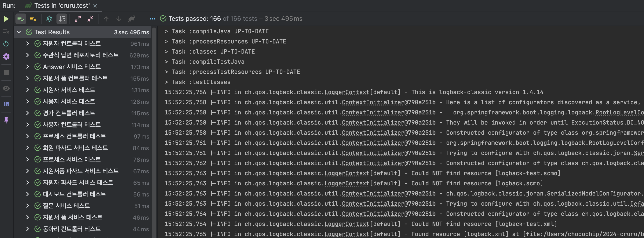Click '> Task :testClasses' console line
This screenshot has width=644, height=238.
[x=197, y=82]
